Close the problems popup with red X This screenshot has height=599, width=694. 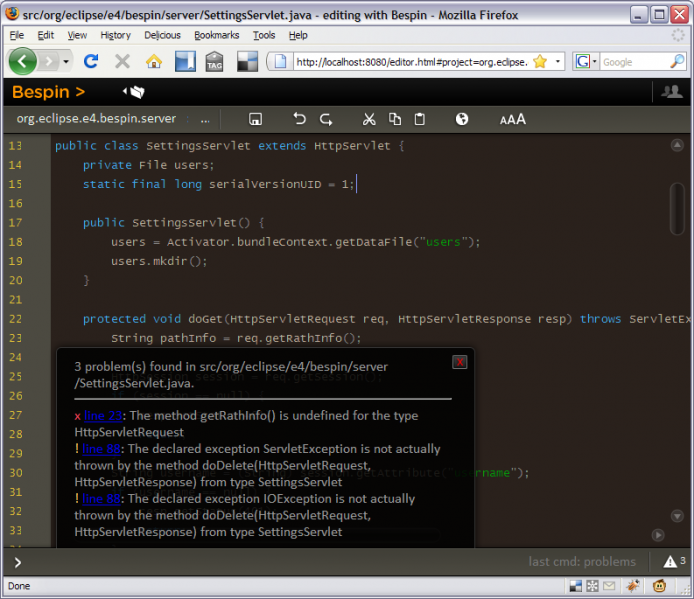coord(460,362)
